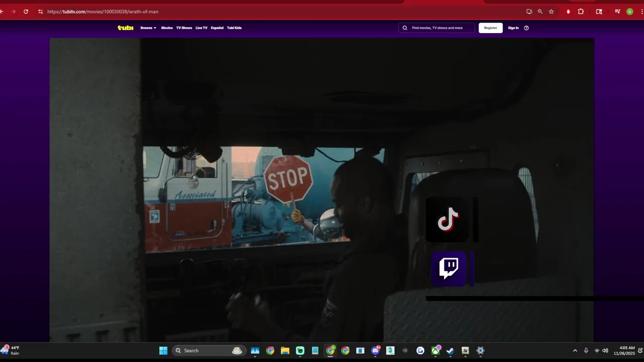Select the tubitv.com URL in address bar

point(103,12)
